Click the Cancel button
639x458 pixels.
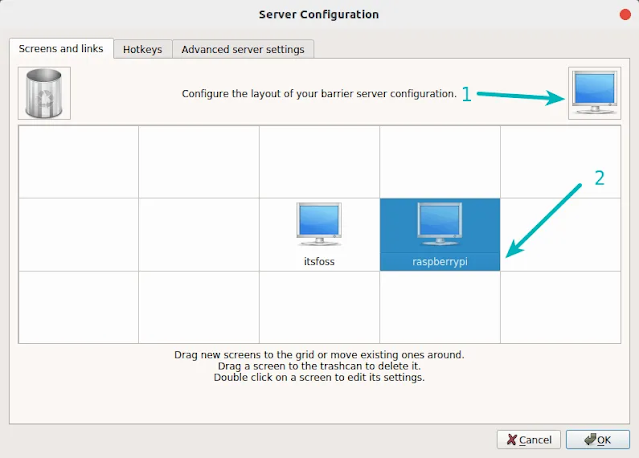529,440
